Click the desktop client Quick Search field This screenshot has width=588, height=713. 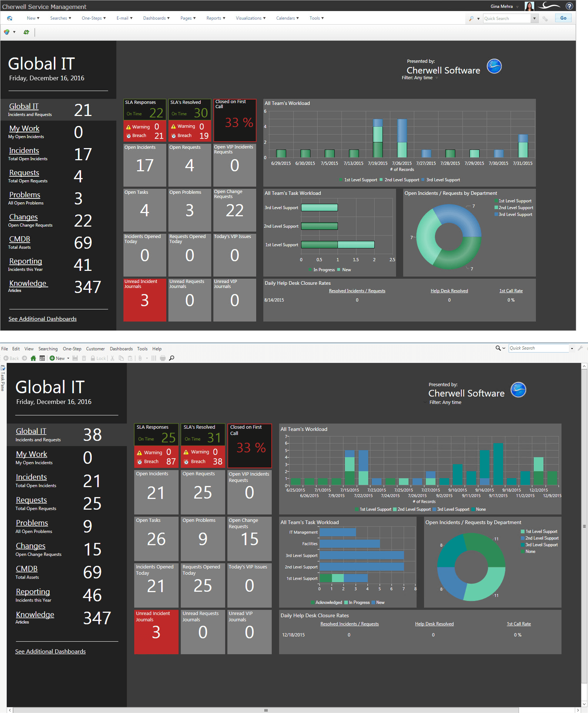[x=539, y=348]
